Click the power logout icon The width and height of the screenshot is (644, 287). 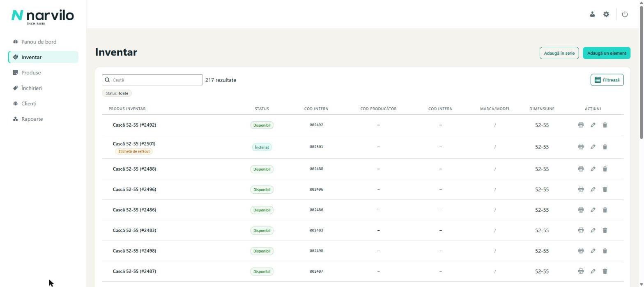click(x=625, y=14)
